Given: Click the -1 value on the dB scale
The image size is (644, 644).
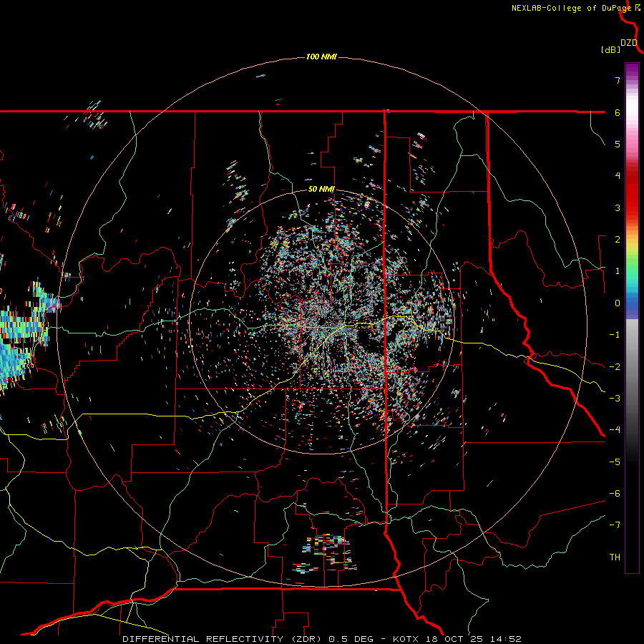Looking at the screenshot, I should 615,335.
